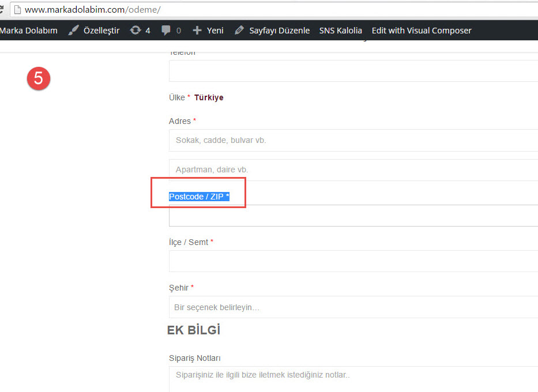This screenshot has height=392, width=538.
Task: Focus the Postcode / ZIP input box
Action: tap(353, 216)
